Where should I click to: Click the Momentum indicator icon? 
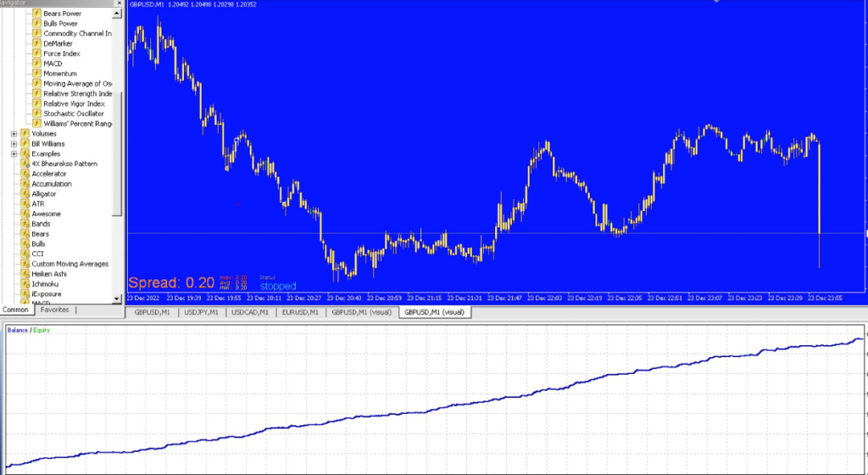[36, 74]
